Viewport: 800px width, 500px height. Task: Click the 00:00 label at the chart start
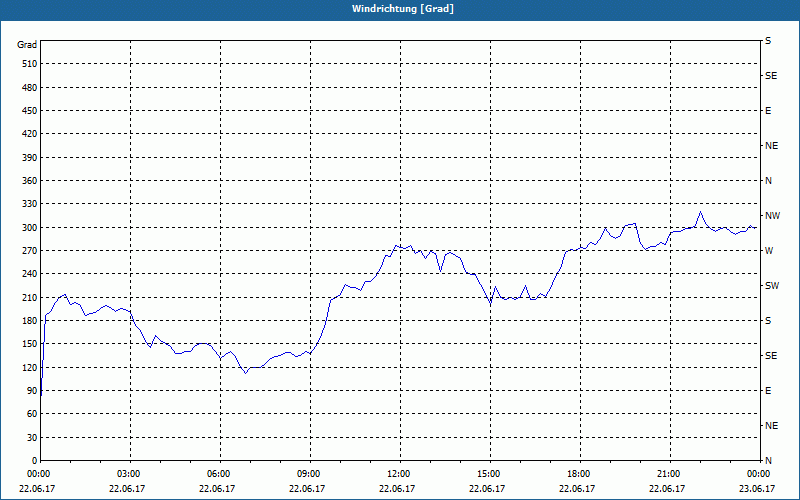coord(37,473)
